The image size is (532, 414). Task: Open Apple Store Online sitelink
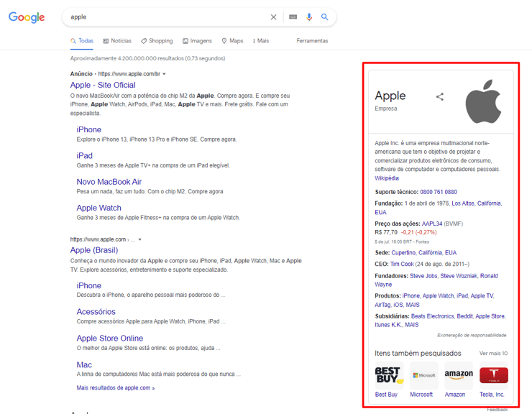[110, 339]
